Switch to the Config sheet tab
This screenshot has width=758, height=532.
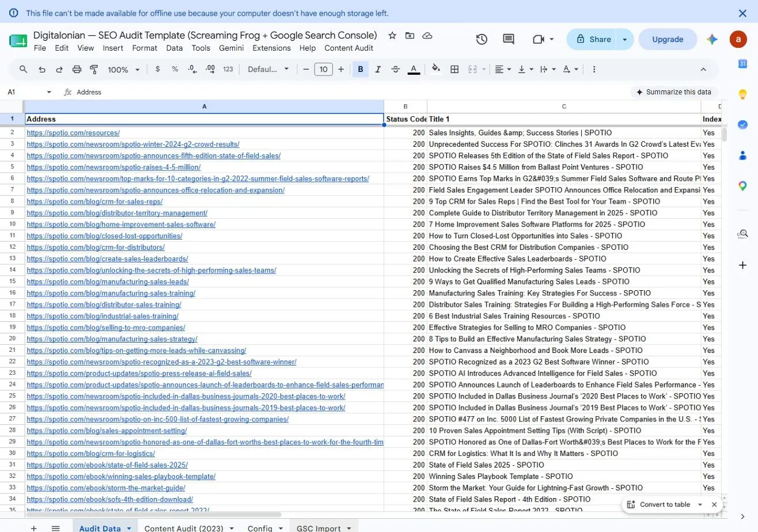pos(260,528)
